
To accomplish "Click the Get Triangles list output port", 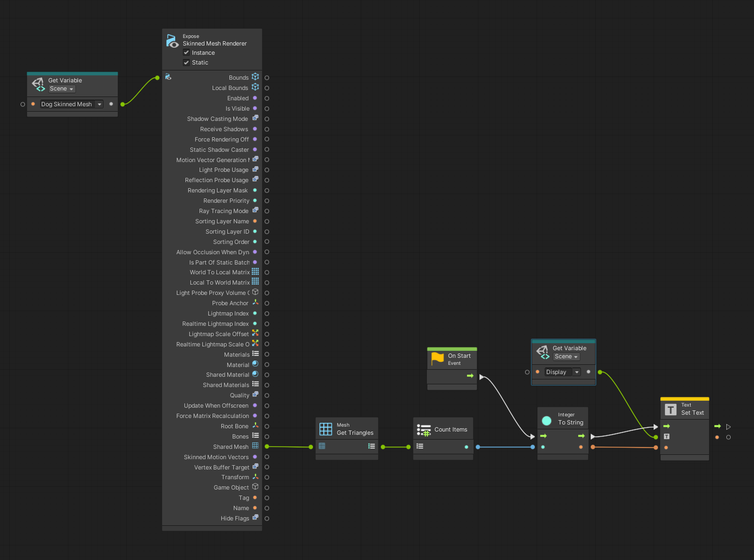I will click(383, 447).
